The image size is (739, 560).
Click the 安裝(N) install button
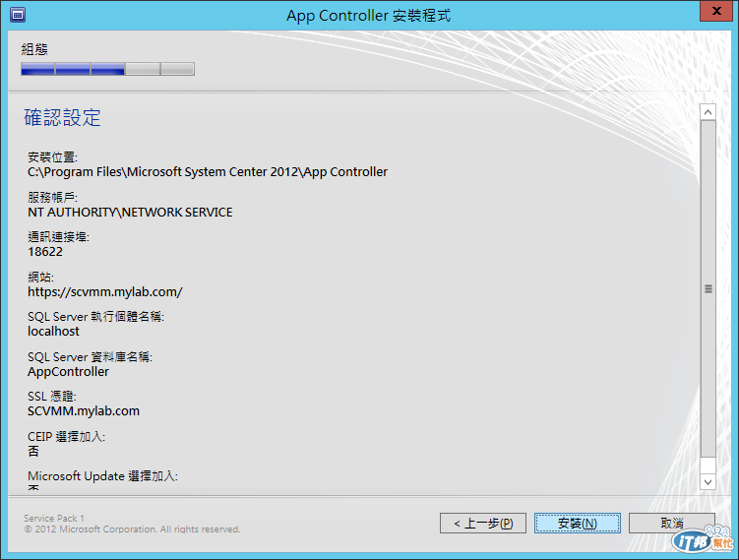(x=578, y=524)
